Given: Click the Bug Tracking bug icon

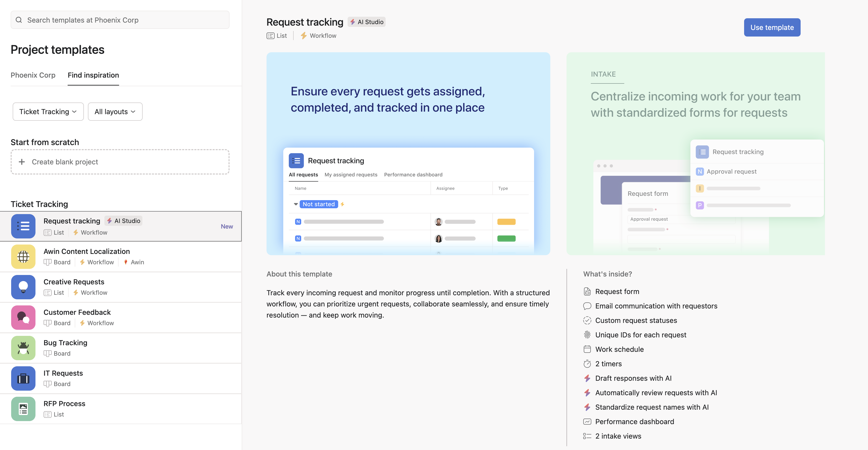Looking at the screenshot, I should (23, 348).
